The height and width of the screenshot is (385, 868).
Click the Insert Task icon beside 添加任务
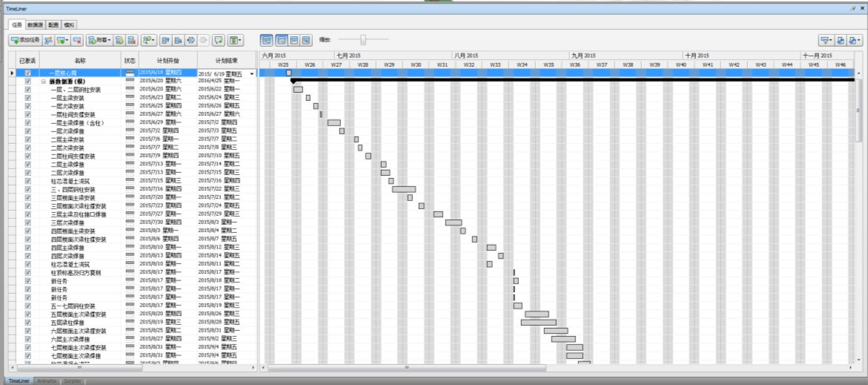coord(48,40)
